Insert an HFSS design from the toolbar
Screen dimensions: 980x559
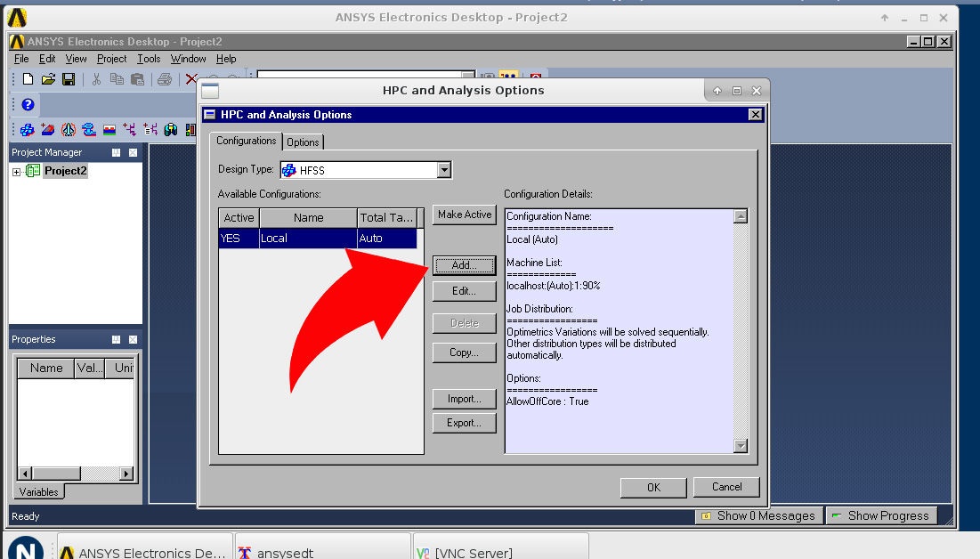click(x=27, y=129)
